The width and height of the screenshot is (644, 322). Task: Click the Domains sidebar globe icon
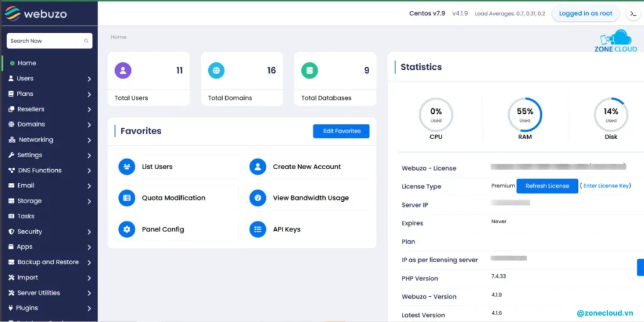tap(11, 125)
